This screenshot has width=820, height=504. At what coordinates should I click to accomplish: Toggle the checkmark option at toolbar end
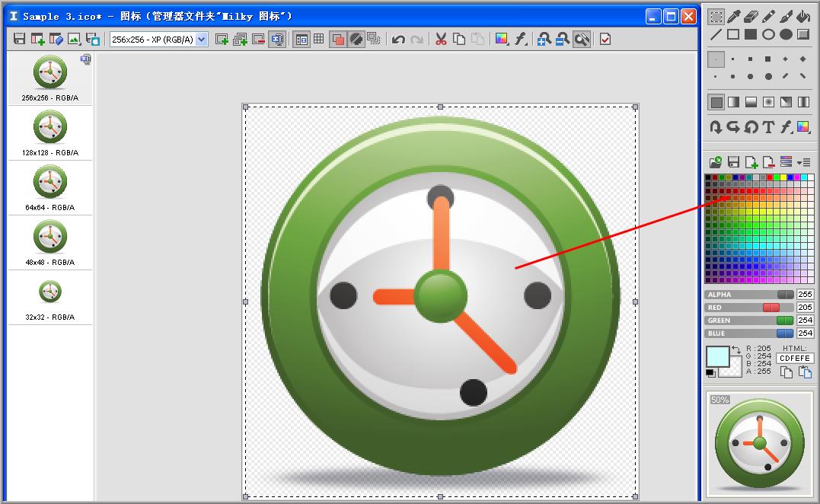pyautogui.click(x=605, y=40)
